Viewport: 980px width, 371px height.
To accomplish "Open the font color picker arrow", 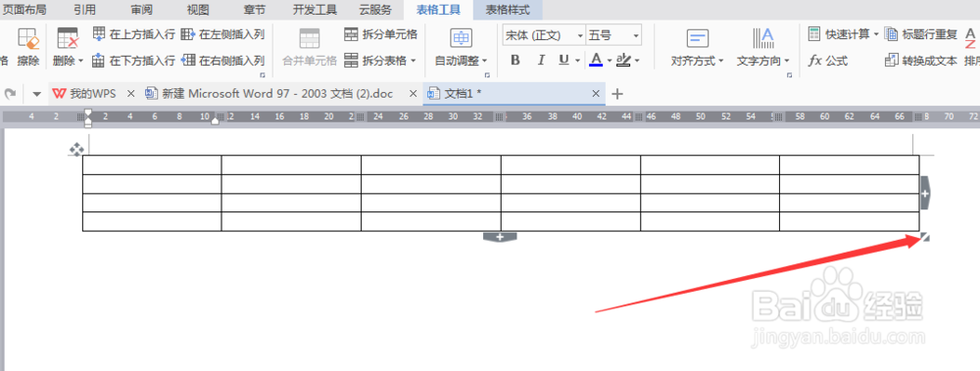I will [610, 62].
